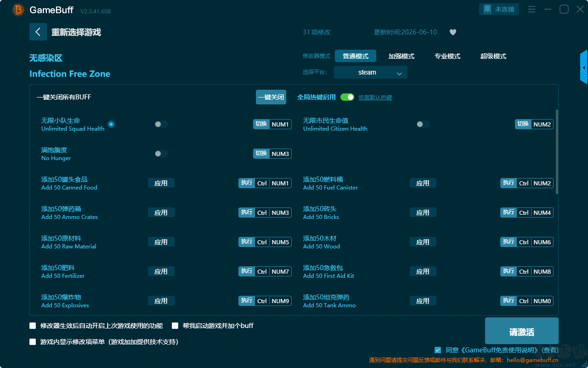The image size is (588, 368).
Task: Switch to 加强模式 mode tab
Action: coord(401,56)
